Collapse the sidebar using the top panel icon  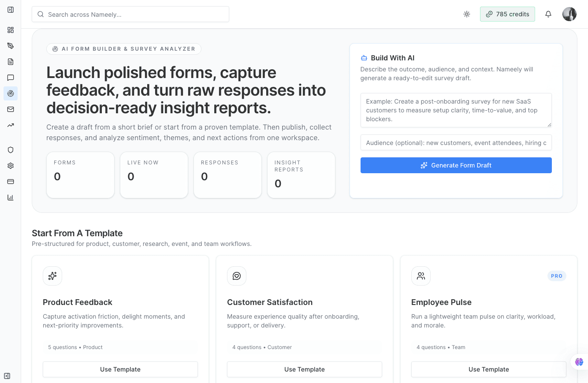(x=11, y=9)
